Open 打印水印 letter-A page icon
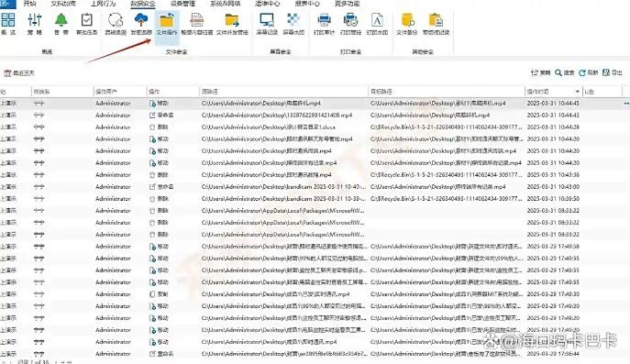The width and height of the screenshot is (630, 364). pos(377,19)
